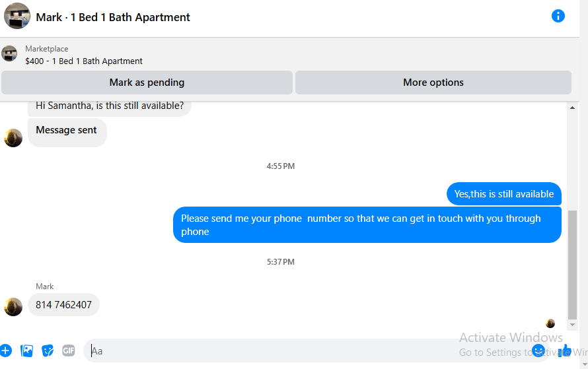
Task: Click the chat scrollbar thumb
Action: click(572, 265)
